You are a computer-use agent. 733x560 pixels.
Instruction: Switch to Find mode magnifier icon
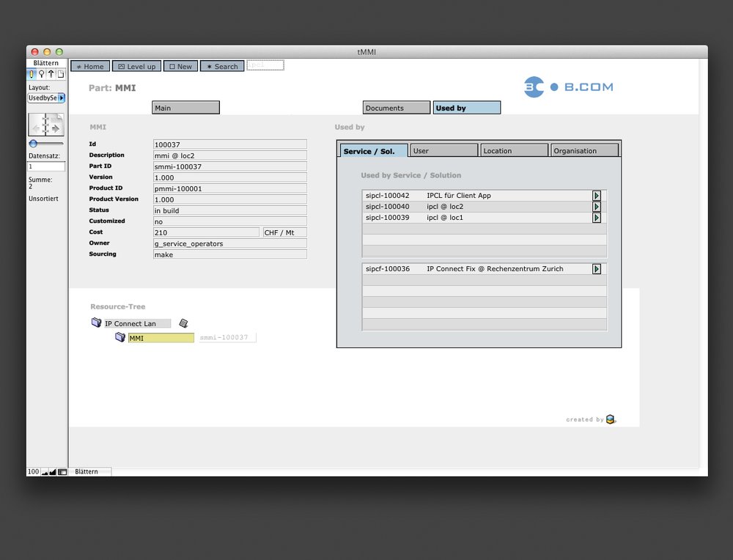42,74
